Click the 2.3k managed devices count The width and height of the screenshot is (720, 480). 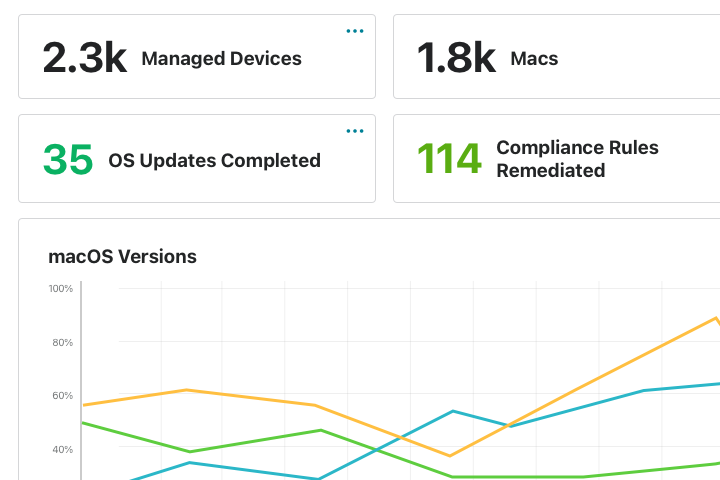[x=84, y=58]
